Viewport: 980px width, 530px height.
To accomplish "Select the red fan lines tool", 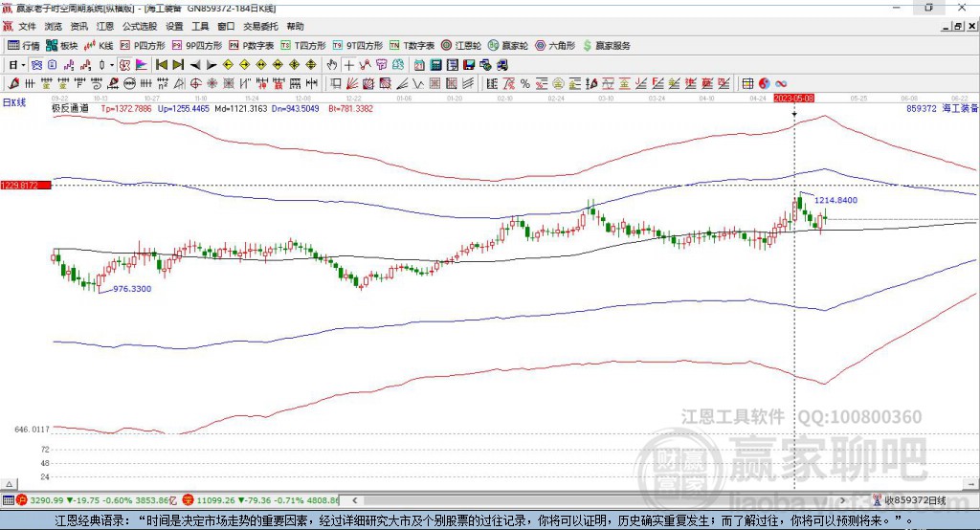I will pyautogui.click(x=352, y=84).
